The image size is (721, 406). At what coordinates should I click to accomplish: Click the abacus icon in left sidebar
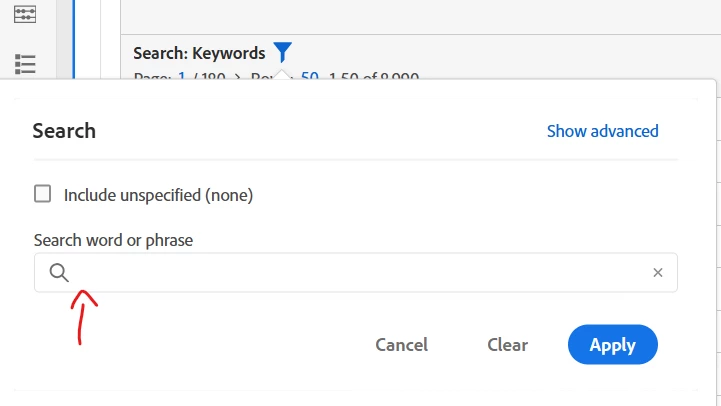[x=25, y=14]
